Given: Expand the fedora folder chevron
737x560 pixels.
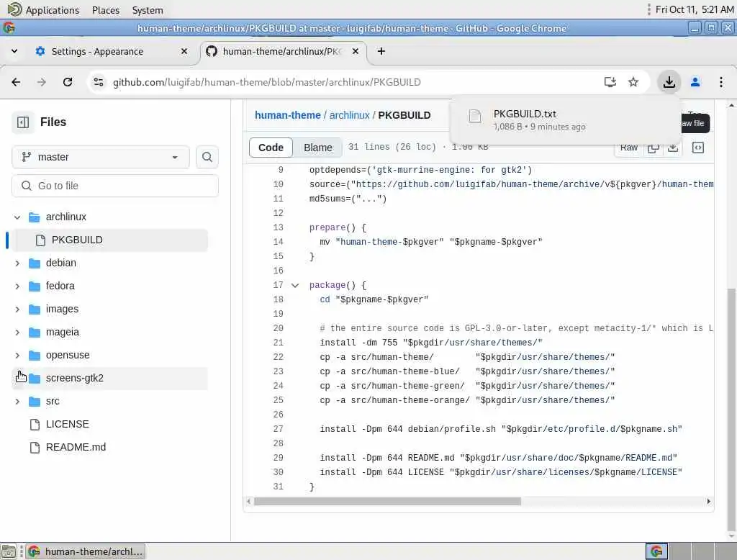Looking at the screenshot, I should 17,286.
